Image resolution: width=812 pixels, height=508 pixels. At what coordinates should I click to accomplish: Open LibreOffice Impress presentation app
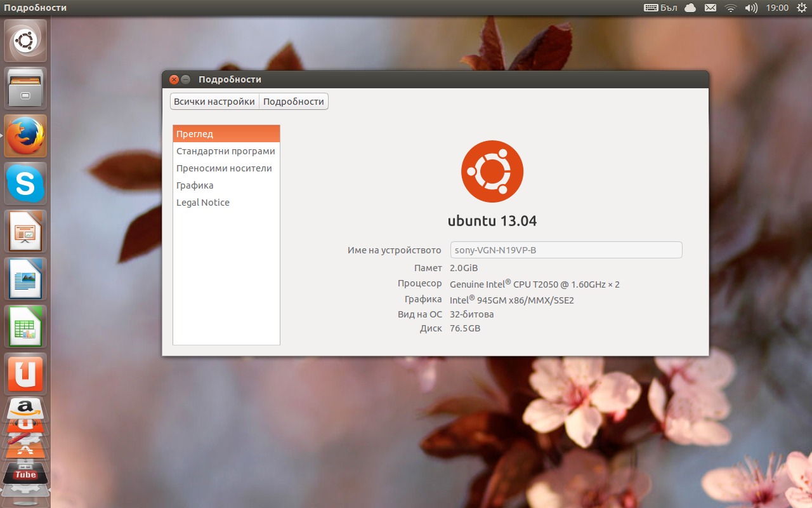(25, 231)
